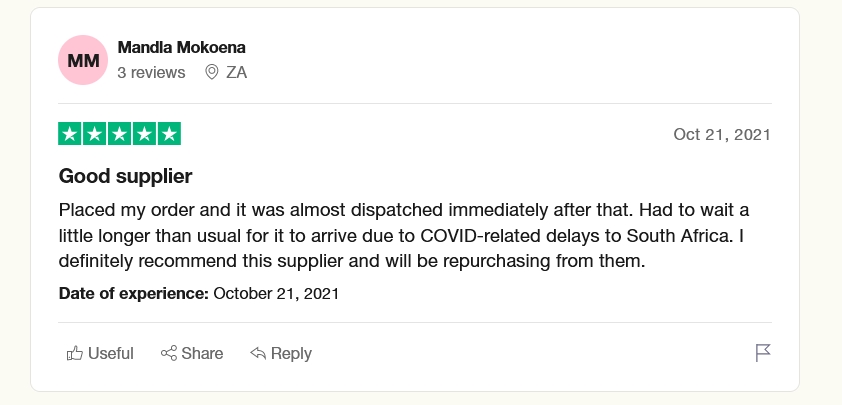Click the Reply arrow icon
The height and width of the screenshot is (405, 842).
258,353
